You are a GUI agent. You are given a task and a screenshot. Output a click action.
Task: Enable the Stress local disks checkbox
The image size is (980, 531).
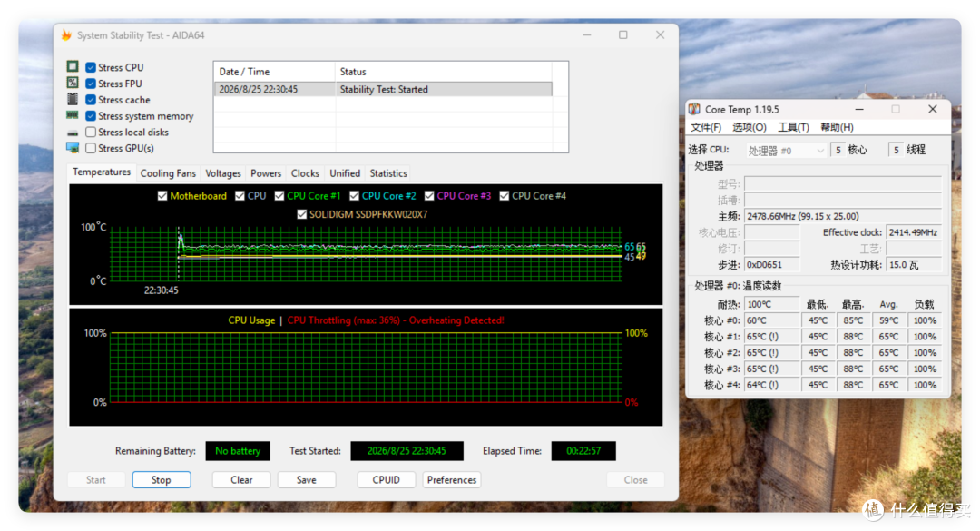[x=91, y=132]
